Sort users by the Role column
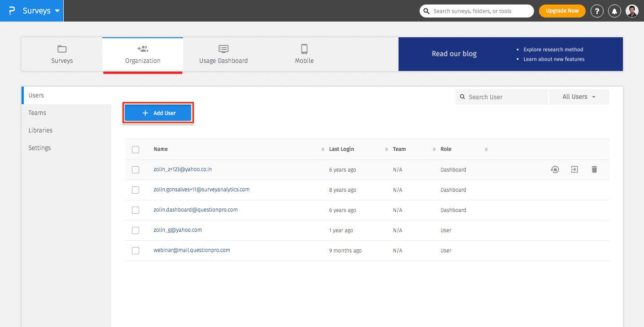Image resolution: width=644 pixels, height=327 pixels. (x=486, y=150)
